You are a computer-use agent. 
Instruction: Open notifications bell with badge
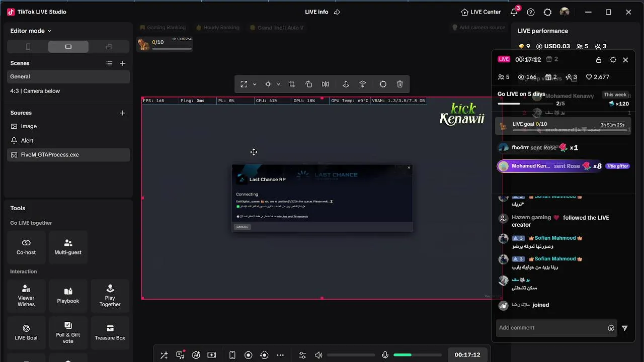tap(514, 12)
